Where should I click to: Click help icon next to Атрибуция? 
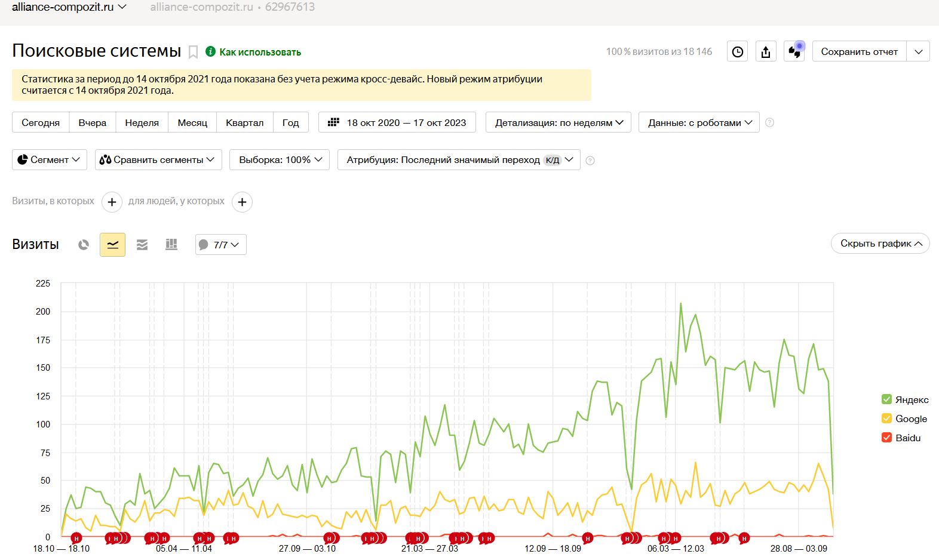coord(590,160)
